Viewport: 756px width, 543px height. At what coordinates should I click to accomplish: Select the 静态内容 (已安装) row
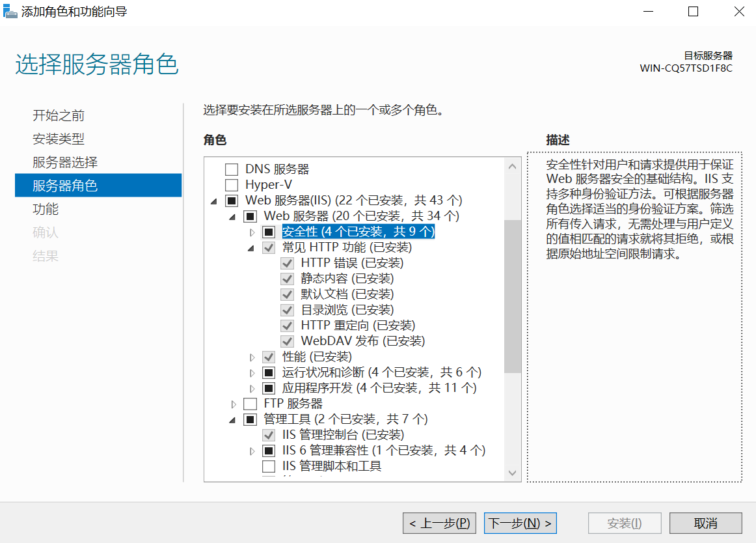tap(347, 279)
